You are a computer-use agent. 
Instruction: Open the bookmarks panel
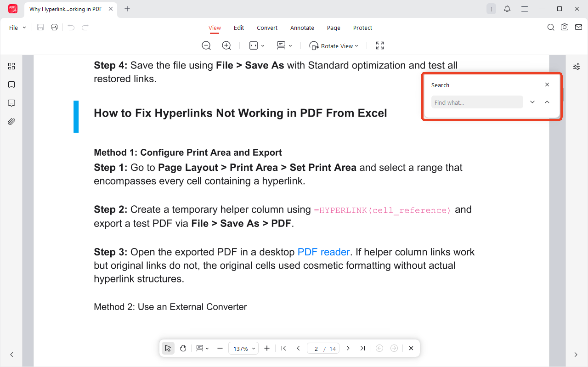tap(11, 85)
